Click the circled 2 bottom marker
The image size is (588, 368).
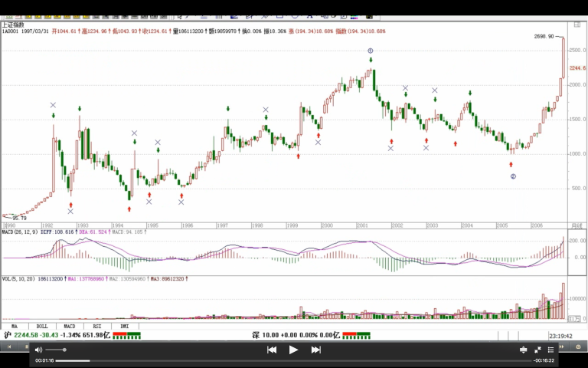(513, 176)
